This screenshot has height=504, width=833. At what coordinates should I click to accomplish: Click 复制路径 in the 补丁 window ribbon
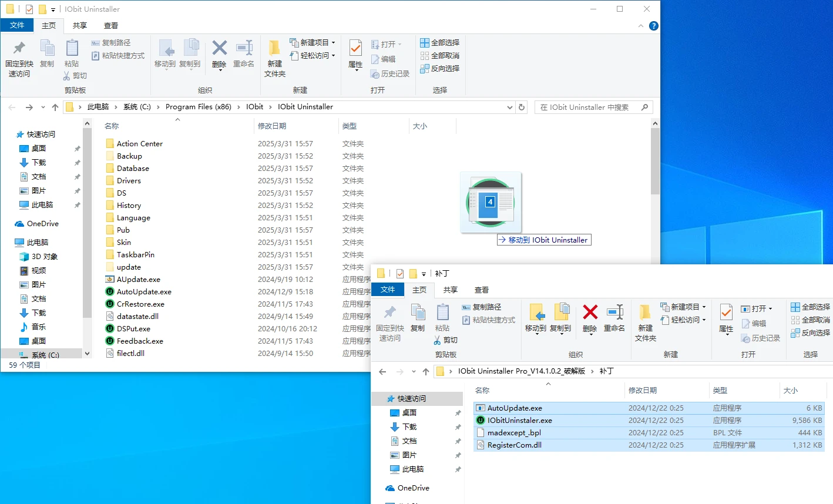pos(482,307)
